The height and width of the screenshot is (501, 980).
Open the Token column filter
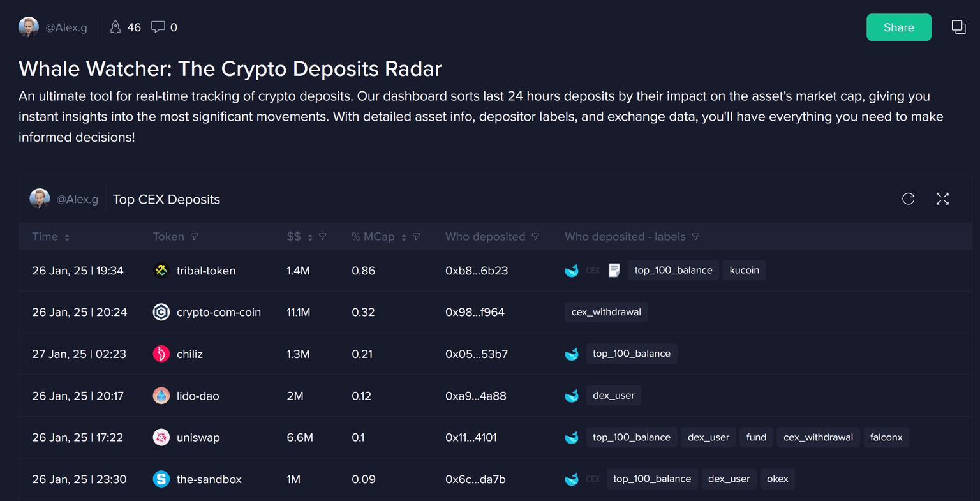(x=195, y=237)
